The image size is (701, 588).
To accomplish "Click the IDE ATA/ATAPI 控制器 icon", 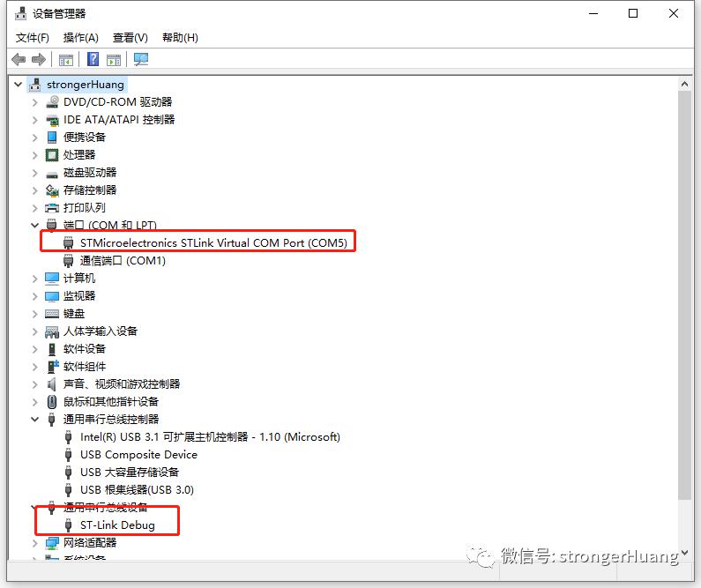I will pos(52,120).
